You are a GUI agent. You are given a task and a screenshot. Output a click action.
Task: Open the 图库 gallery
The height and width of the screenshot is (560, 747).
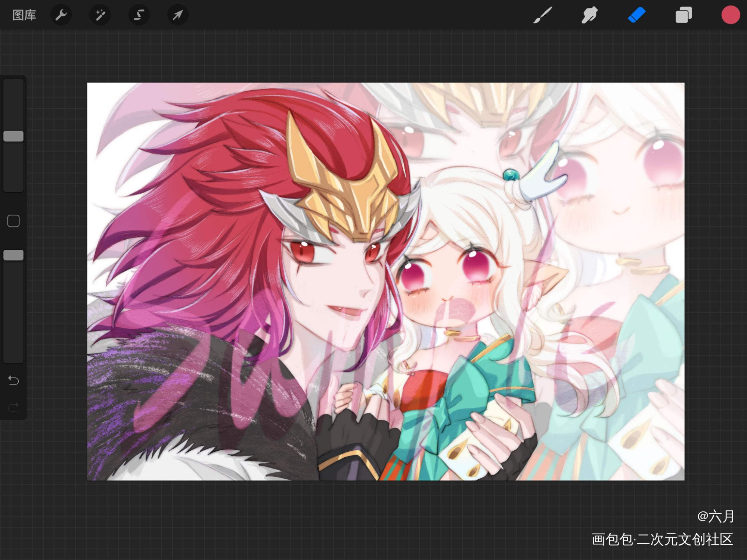point(24,15)
